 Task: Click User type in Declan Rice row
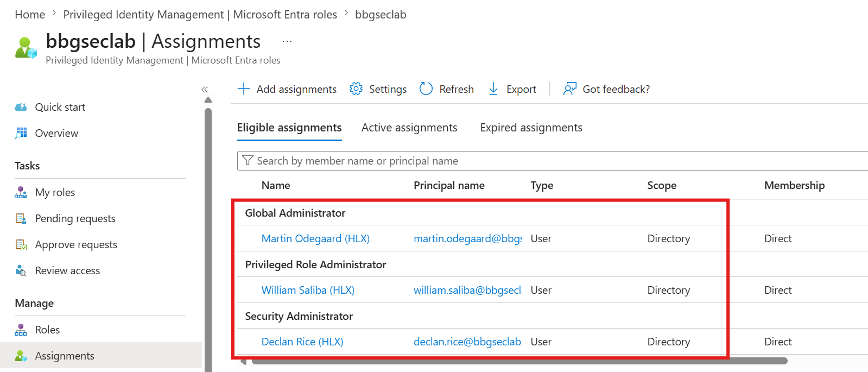pos(541,342)
